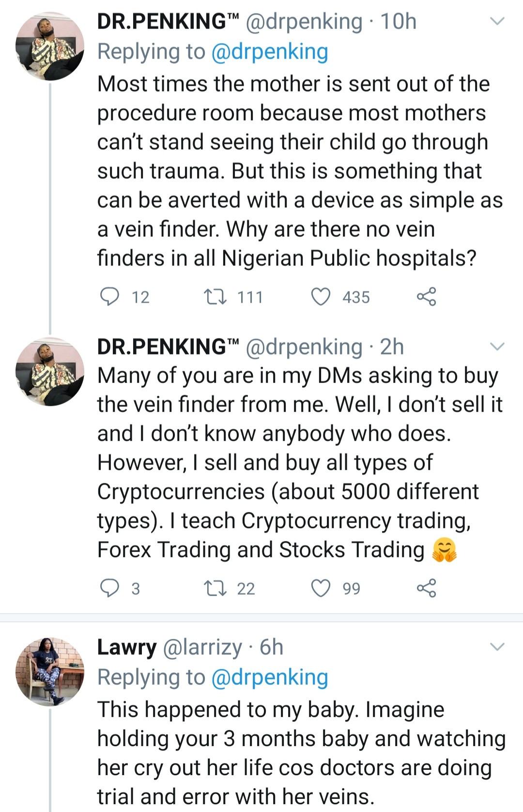Follow the @drpenking link under 10h tweet
The height and width of the screenshot is (812, 523).
(270, 52)
